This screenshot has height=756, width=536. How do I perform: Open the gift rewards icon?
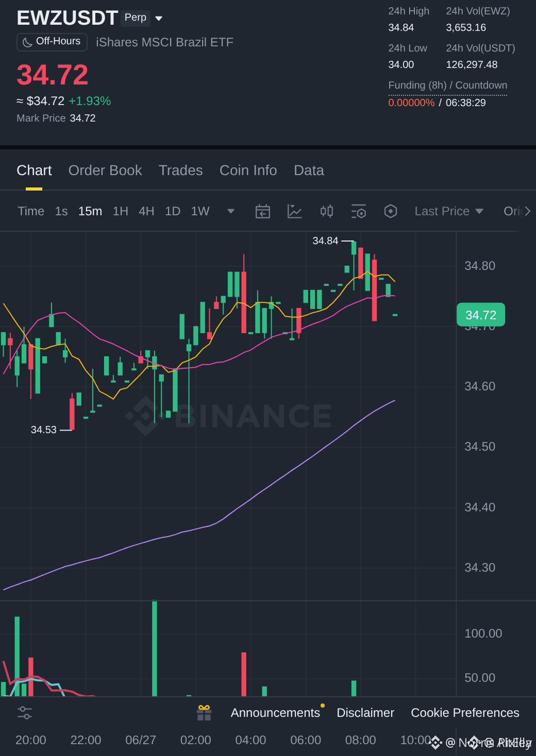(x=204, y=713)
